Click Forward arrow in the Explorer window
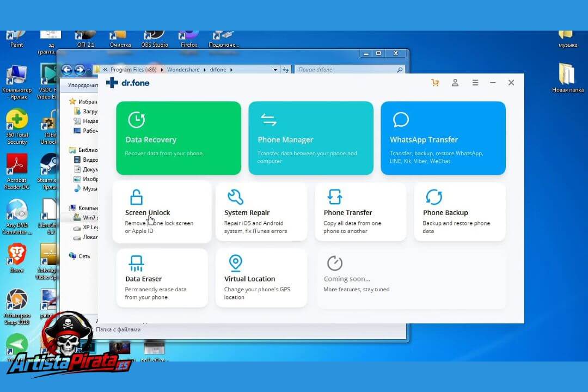 coord(79,70)
